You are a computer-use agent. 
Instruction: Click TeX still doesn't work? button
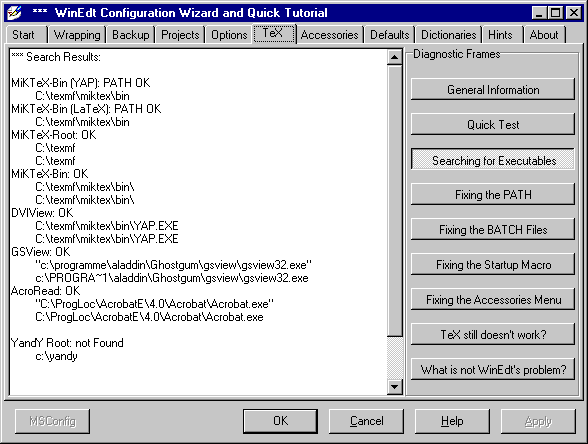tap(493, 334)
